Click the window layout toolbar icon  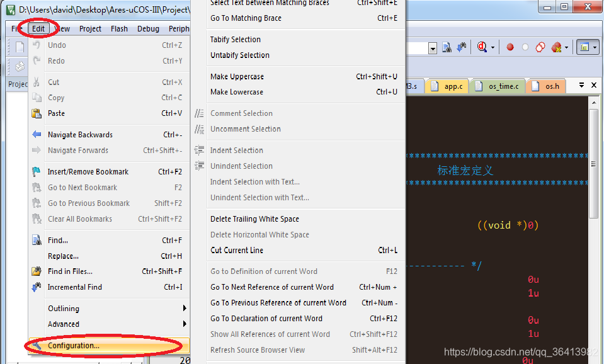584,47
